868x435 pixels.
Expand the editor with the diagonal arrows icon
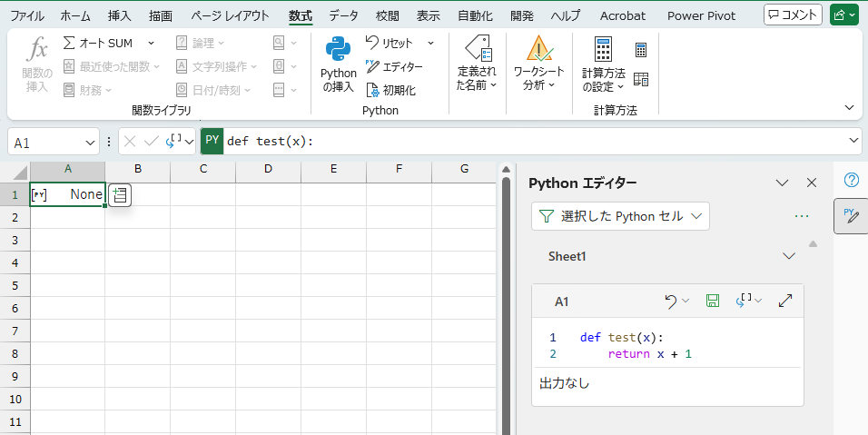click(785, 302)
